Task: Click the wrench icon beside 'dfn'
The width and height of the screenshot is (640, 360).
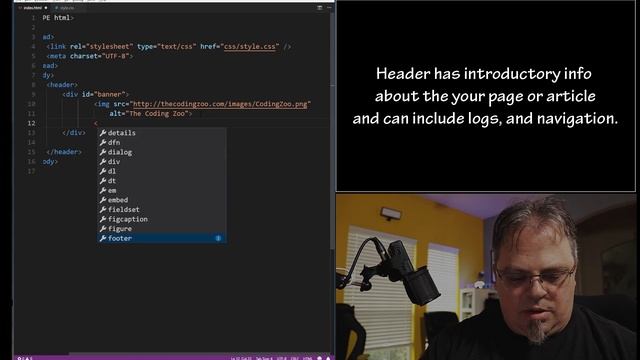Action: coord(103,142)
